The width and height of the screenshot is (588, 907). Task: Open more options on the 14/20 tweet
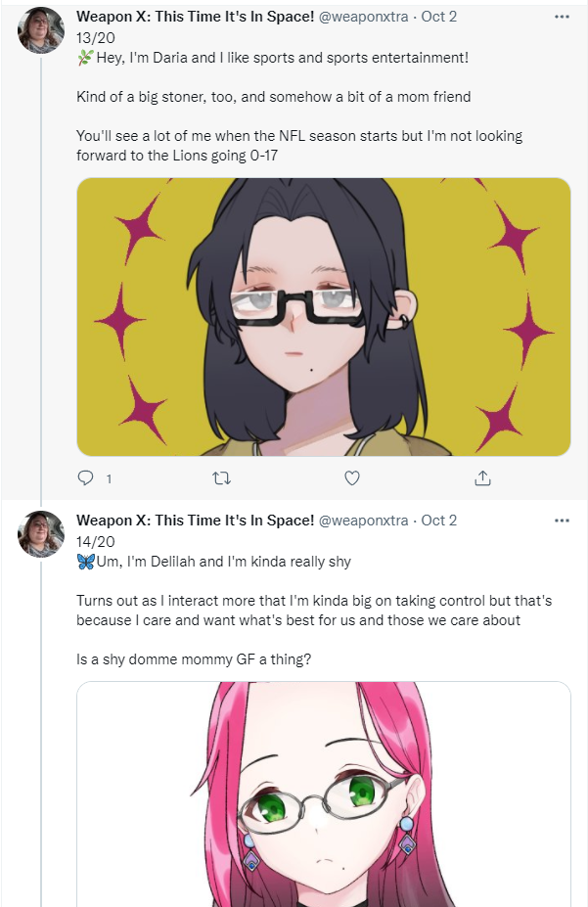(x=562, y=521)
